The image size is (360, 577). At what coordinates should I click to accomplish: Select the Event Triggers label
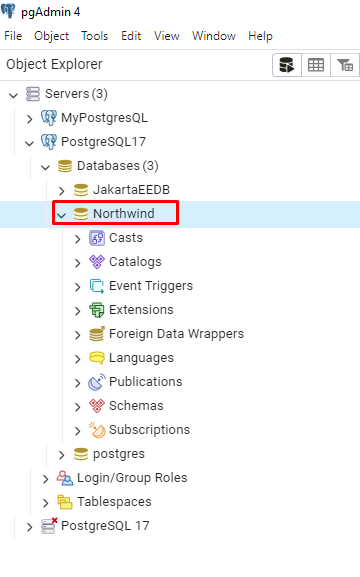coord(151,286)
